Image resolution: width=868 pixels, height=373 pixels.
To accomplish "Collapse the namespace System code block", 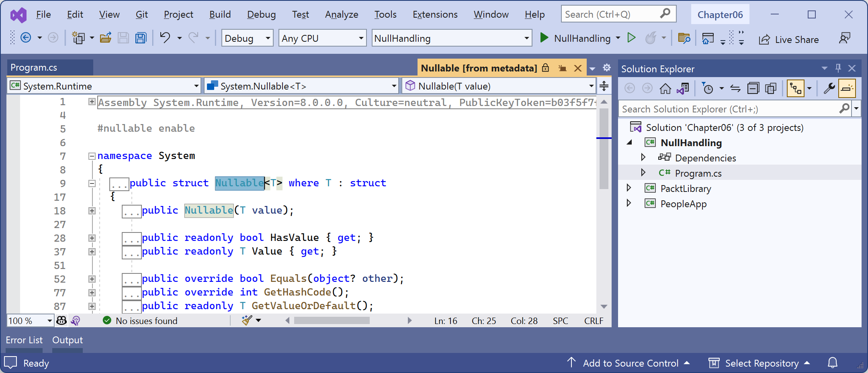I will pyautogui.click(x=92, y=156).
